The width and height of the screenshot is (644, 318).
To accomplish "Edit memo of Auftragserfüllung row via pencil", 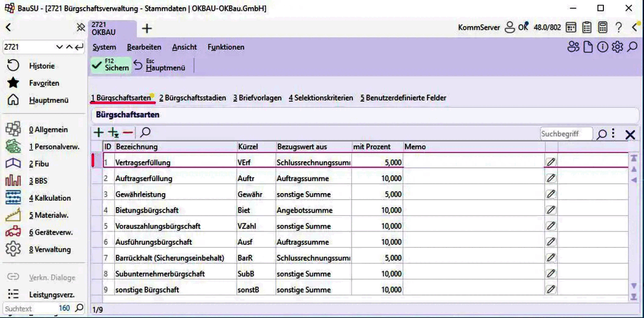I will (551, 178).
